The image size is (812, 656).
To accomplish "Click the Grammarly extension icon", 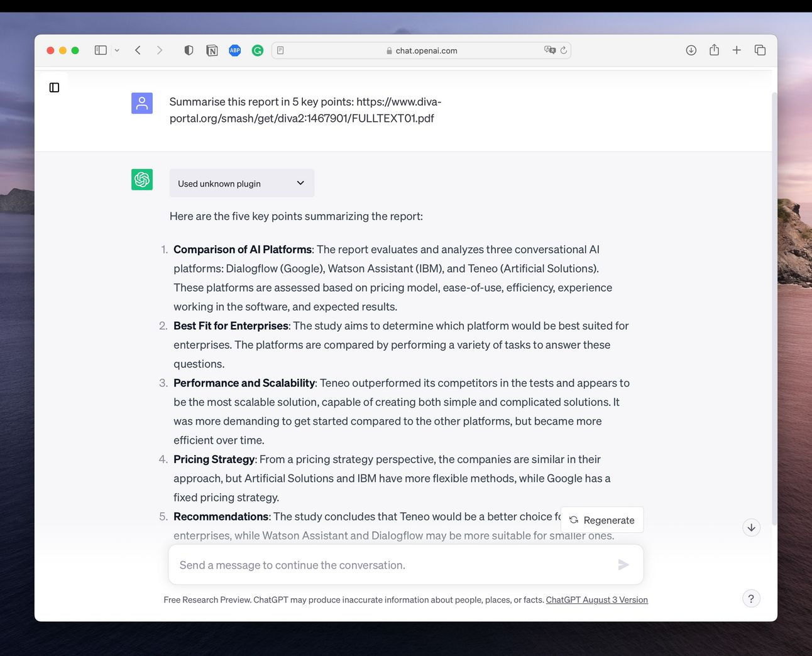I will click(258, 50).
